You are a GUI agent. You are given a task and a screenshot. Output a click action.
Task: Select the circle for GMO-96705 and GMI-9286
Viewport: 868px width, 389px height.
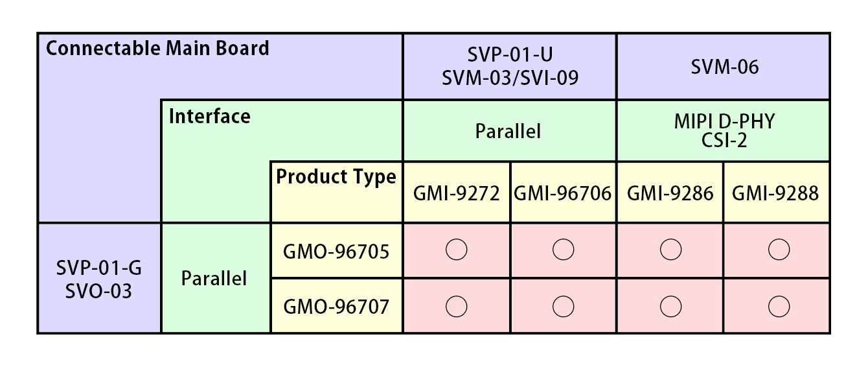coord(670,250)
